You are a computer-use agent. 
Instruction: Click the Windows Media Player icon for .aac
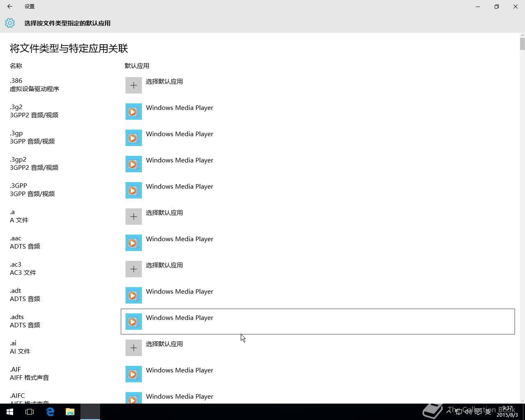[134, 243]
